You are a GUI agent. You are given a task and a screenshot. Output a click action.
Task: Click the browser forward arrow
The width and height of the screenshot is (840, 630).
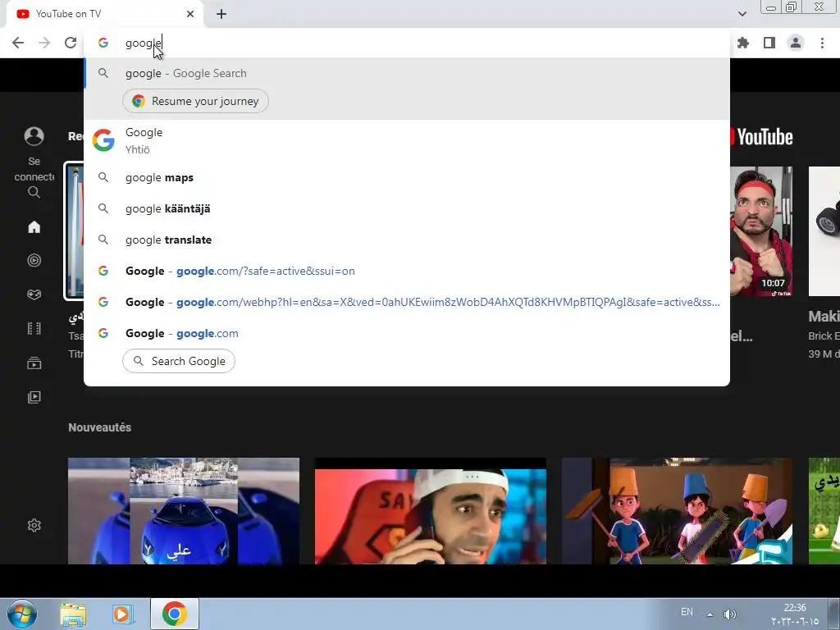pos(44,43)
